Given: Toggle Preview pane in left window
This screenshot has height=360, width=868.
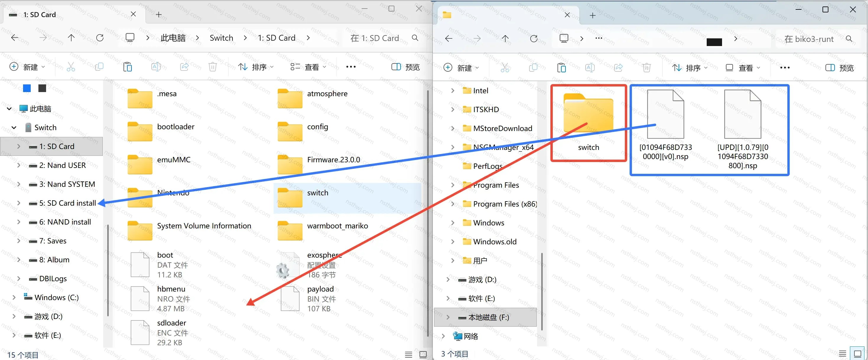Looking at the screenshot, I should 405,67.
